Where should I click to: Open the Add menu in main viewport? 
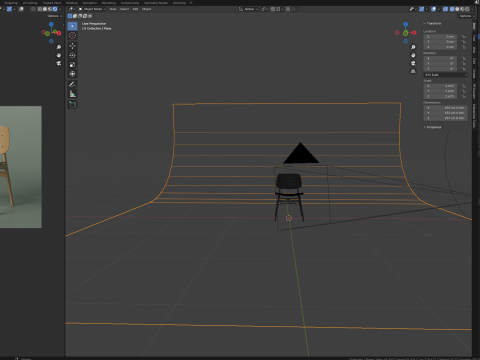click(135, 9)
